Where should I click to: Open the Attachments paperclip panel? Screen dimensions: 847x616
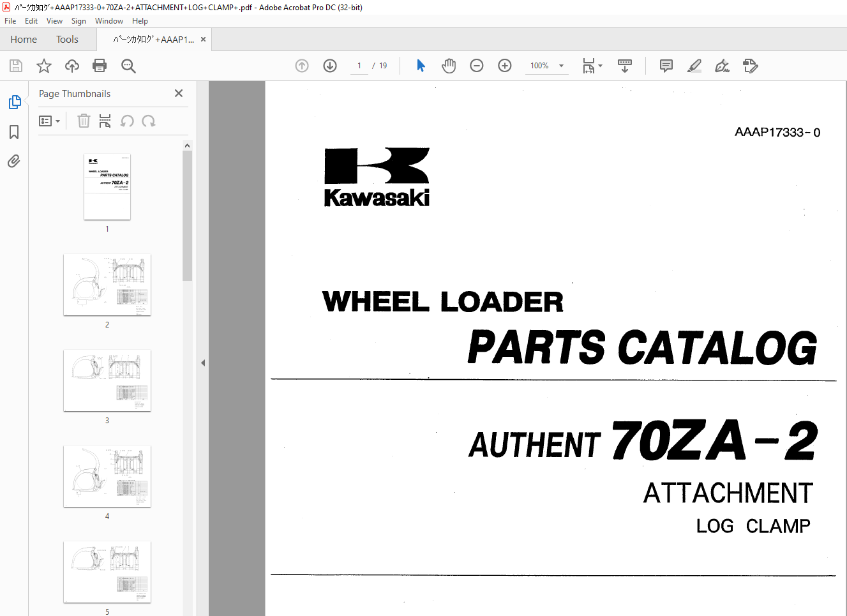14,161
